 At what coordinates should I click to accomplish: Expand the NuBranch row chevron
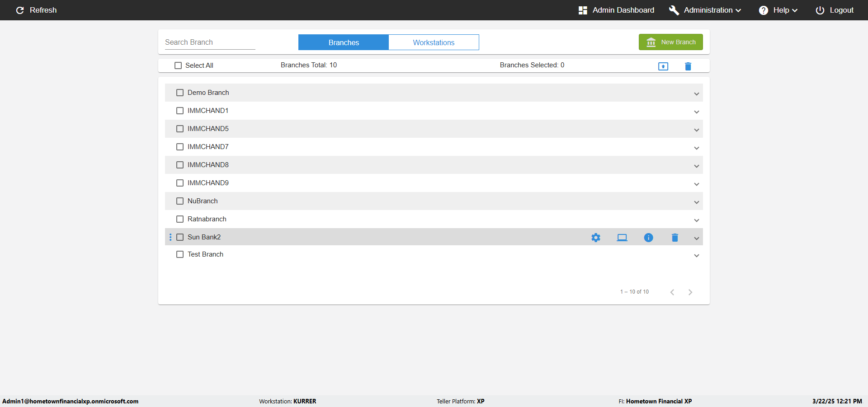(697, 202)
